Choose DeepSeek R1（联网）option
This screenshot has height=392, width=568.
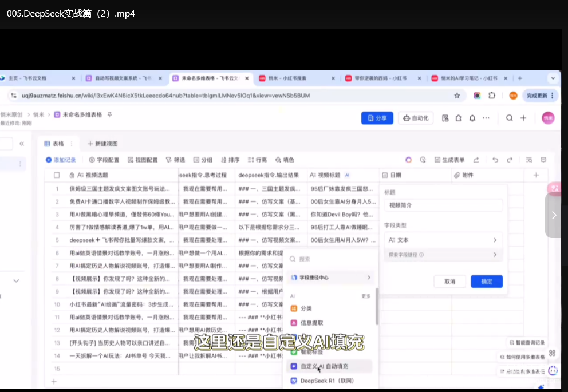tap(327, 381)
